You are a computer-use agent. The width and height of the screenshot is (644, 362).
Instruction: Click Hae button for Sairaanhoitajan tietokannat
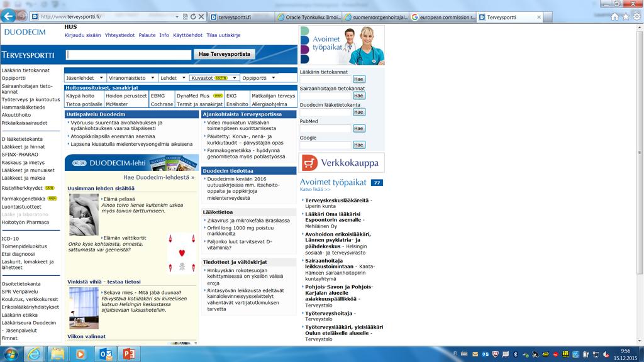pyautogui.click(x=358, y=96)
